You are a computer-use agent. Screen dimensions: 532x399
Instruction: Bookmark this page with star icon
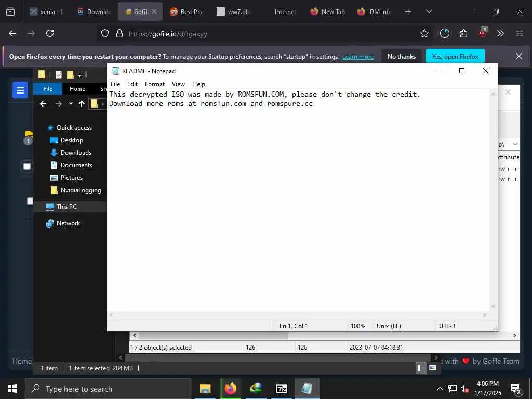pos(424,33)
